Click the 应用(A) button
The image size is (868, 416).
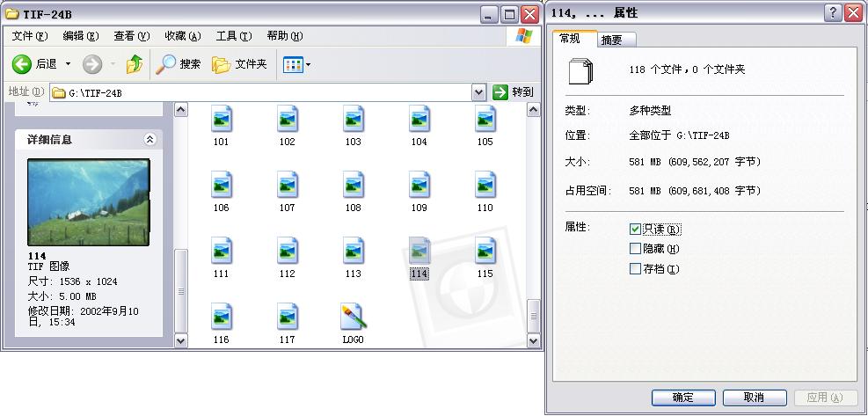pos(826,398)
